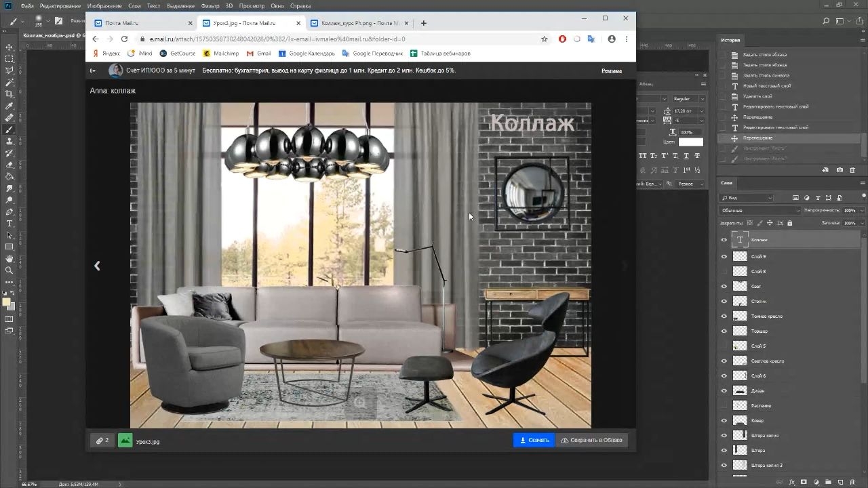Add a layer style (fx)
The image size is (868, 488).
click(x=793, y=483)
